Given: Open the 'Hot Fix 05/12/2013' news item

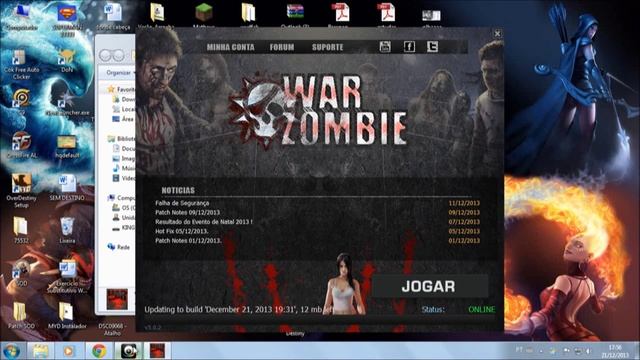Looking at the screenshot, I should coord(182,231).
